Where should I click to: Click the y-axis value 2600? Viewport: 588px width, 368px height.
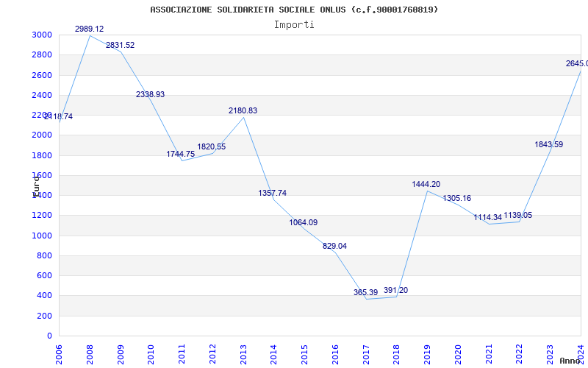point(42,75)
